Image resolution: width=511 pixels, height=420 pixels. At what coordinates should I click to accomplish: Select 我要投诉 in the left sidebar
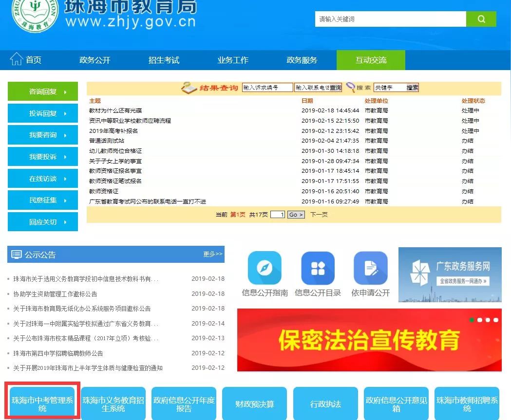42,156
